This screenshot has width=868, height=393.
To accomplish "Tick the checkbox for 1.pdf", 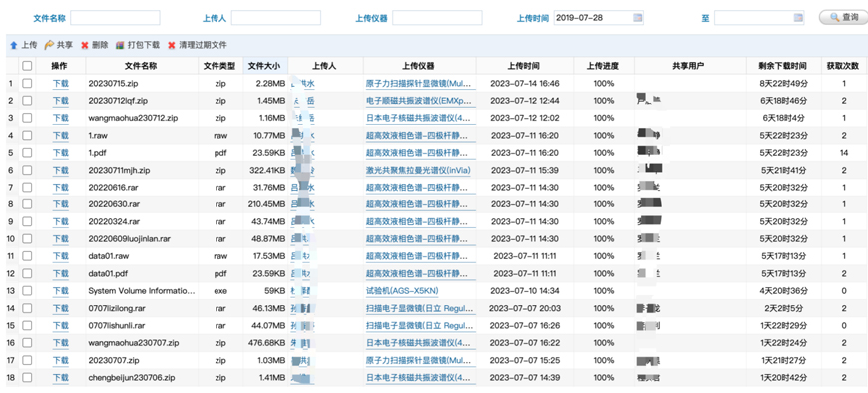I will [27, 153].
